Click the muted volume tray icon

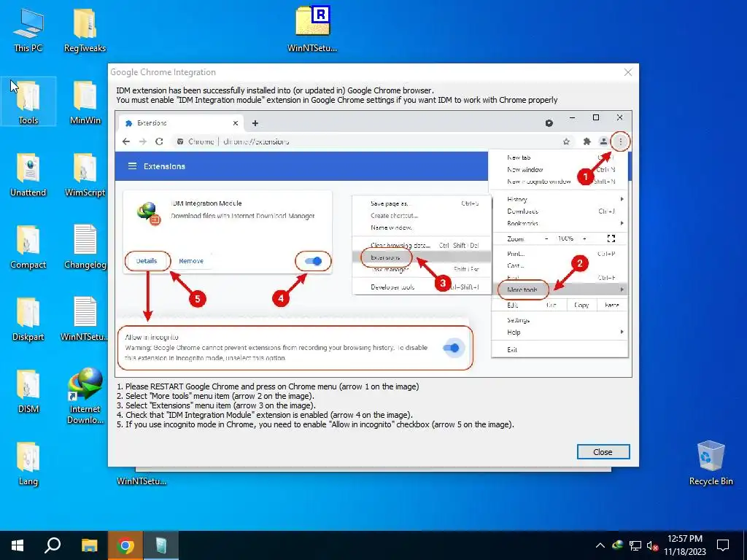tap(652, 545)
